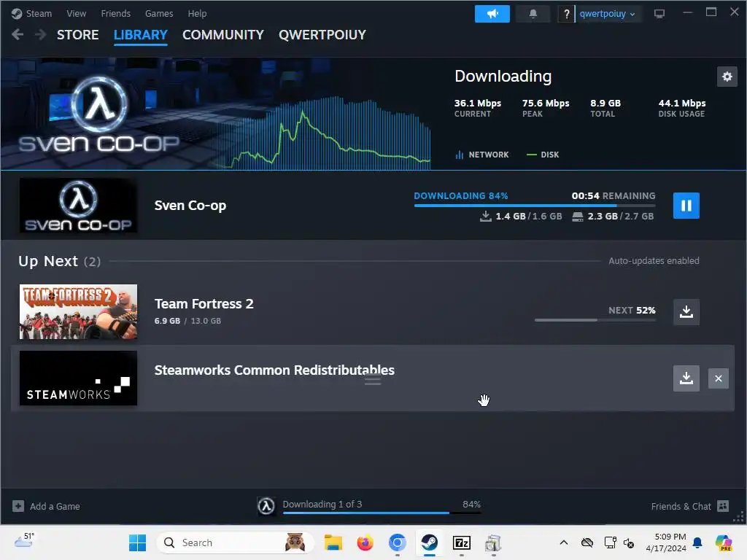
Task: Click the 44.1 Mbps DISK USAGE stat
Action: coord(682,108)
